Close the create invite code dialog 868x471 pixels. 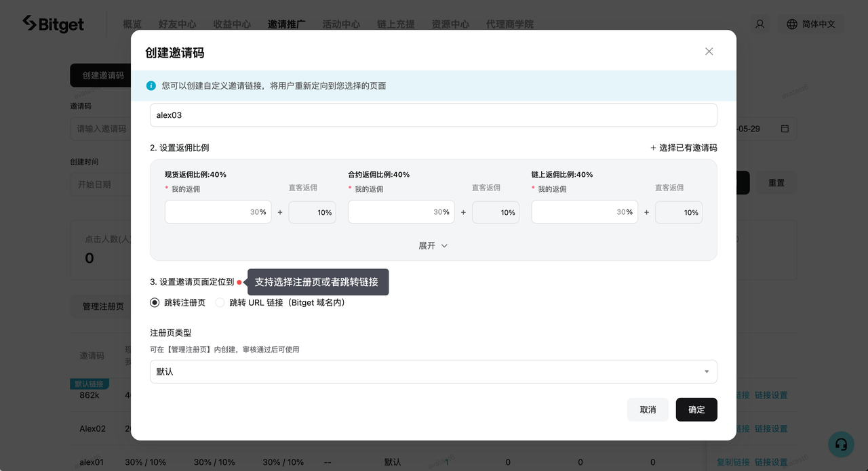click(x=709, y=52)
